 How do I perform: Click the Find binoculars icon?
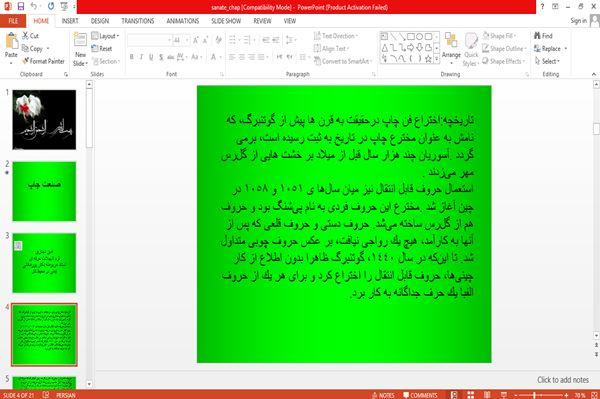point(538,36)
